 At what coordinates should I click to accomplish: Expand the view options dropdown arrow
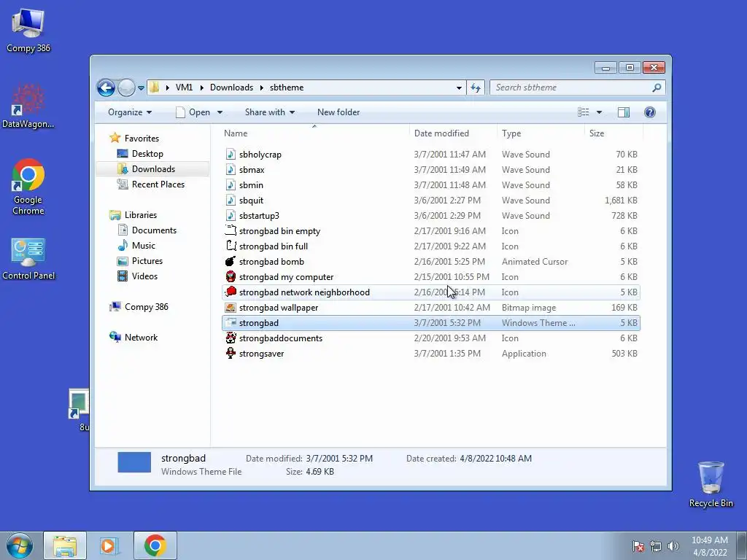click(600, 112)
